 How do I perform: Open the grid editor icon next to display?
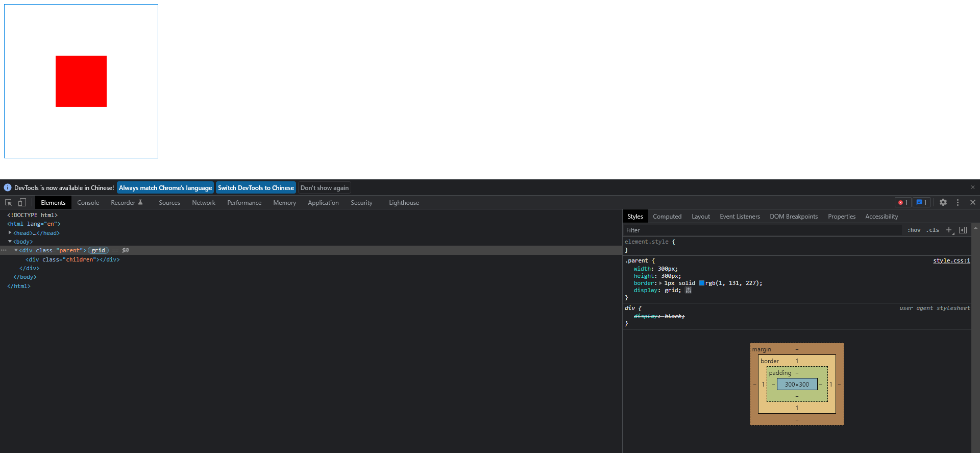coord(689,290)
